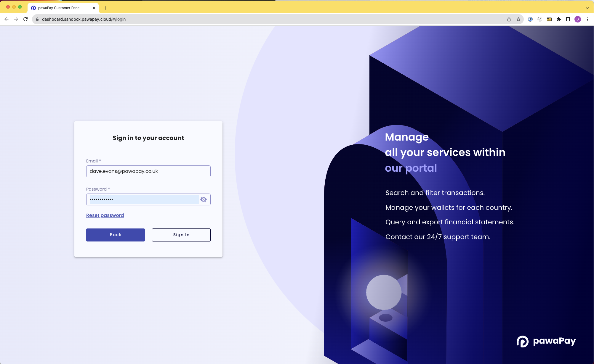Go back in browser history
This screenshot has height=364, width=594.
click(7, 19)
